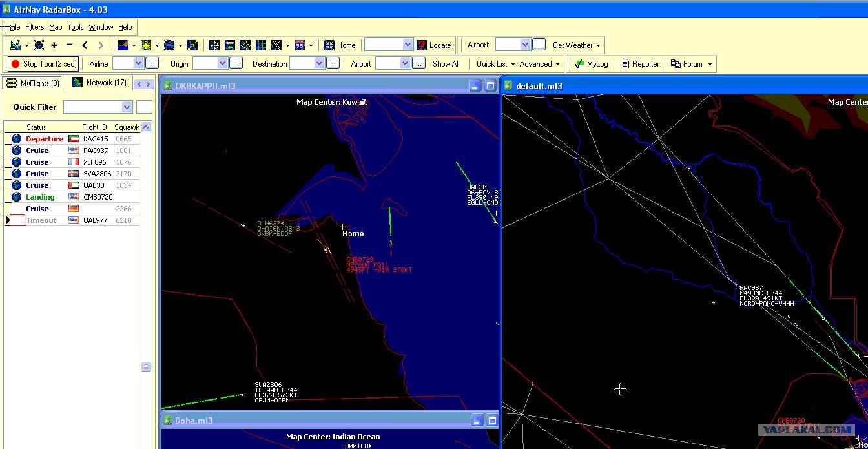Click the Show All button

click(446, 64)
